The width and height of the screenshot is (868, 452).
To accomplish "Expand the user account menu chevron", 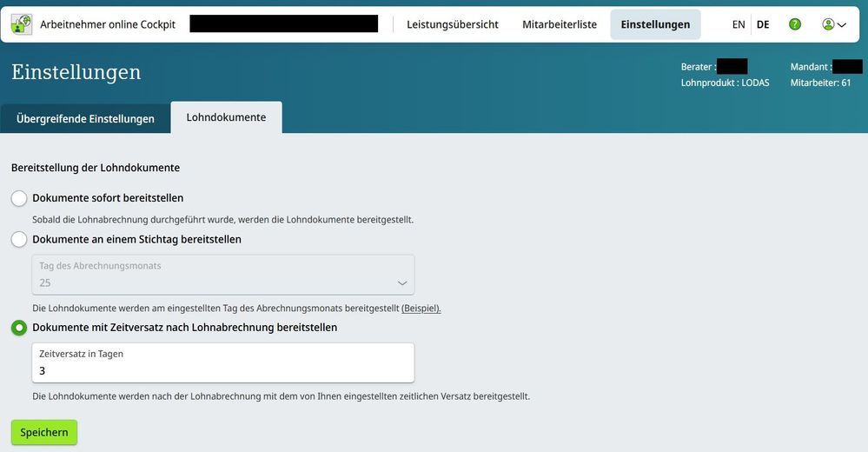I will click(842, 25).
